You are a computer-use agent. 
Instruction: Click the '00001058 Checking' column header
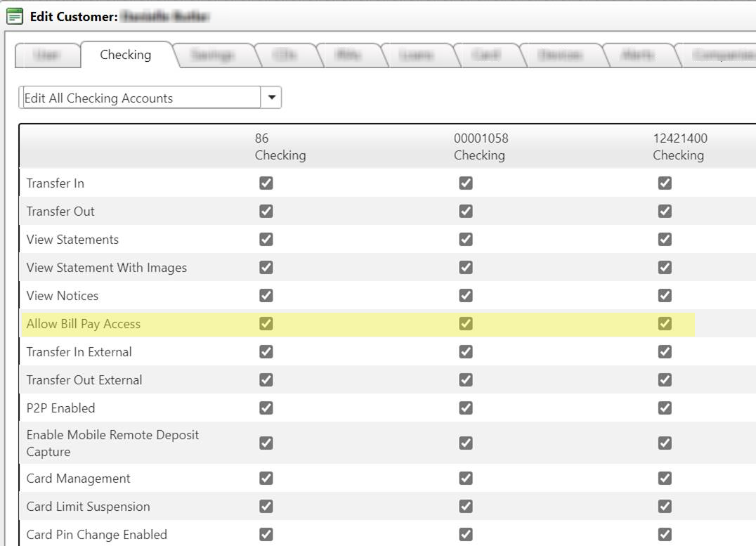[x=481, y=147]
